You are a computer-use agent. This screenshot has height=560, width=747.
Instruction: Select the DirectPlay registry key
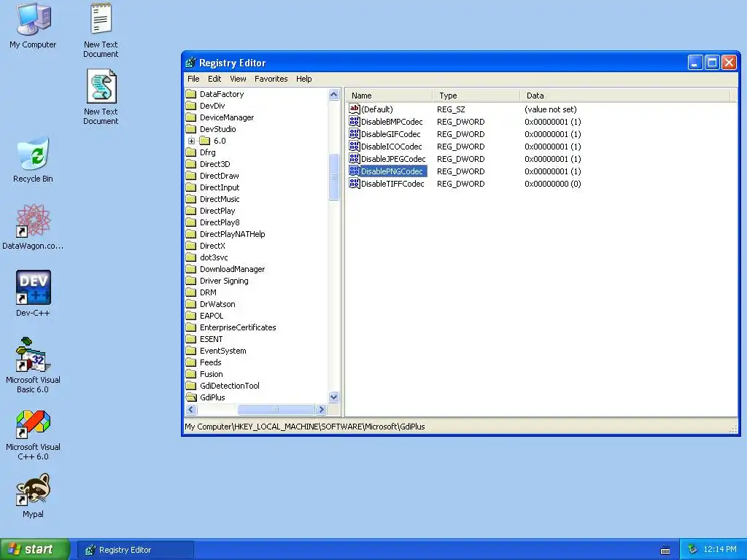click(x=217, y=211)
